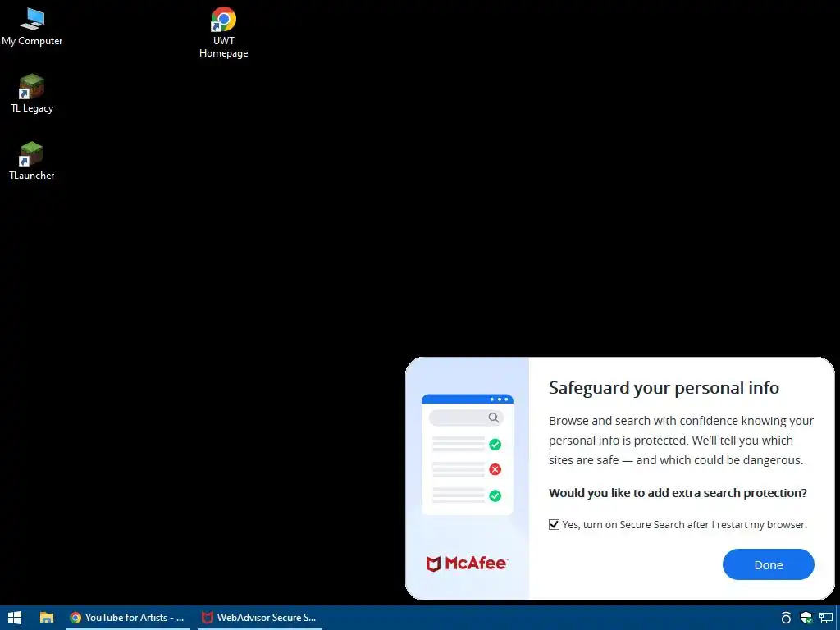Screen dimensions: 840x630
Task: Click the browser illustration in McAfee popup
Action: click(x=467, y=454)
